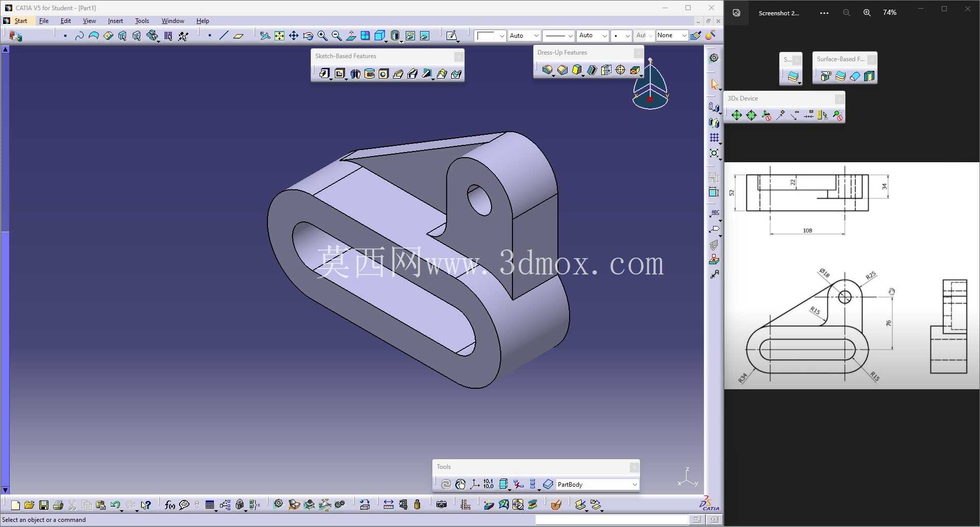Image resolution: width=980 pixels, height=527 pixels.
Task: Click the Zoom Out magnifier icon
Action: click(336, 36)
